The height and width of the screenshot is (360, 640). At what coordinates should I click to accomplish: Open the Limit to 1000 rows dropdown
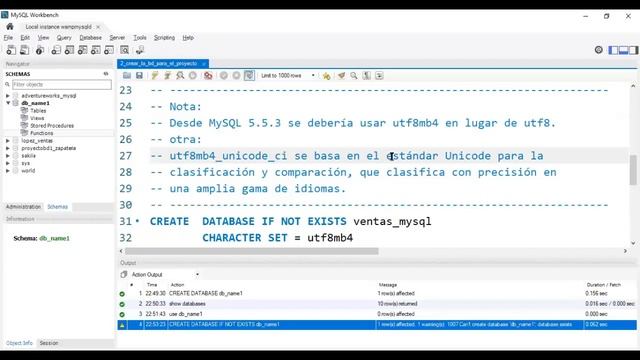click(x=288, y=76)
